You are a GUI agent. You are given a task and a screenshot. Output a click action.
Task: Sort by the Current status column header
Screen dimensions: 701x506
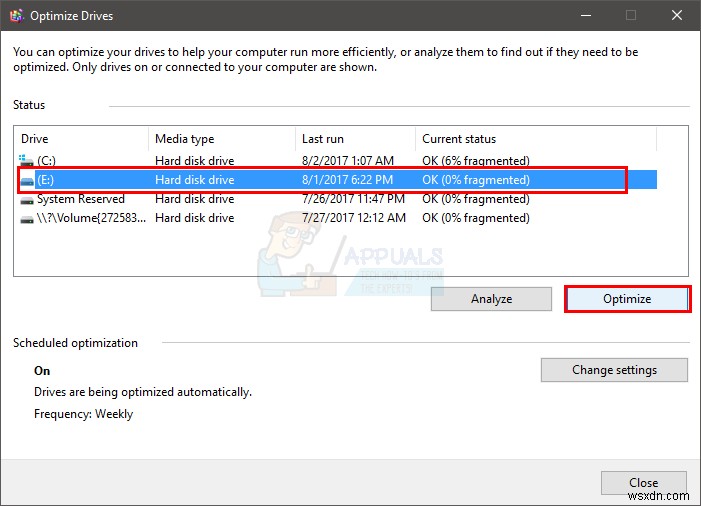click(x=536, y=139)
